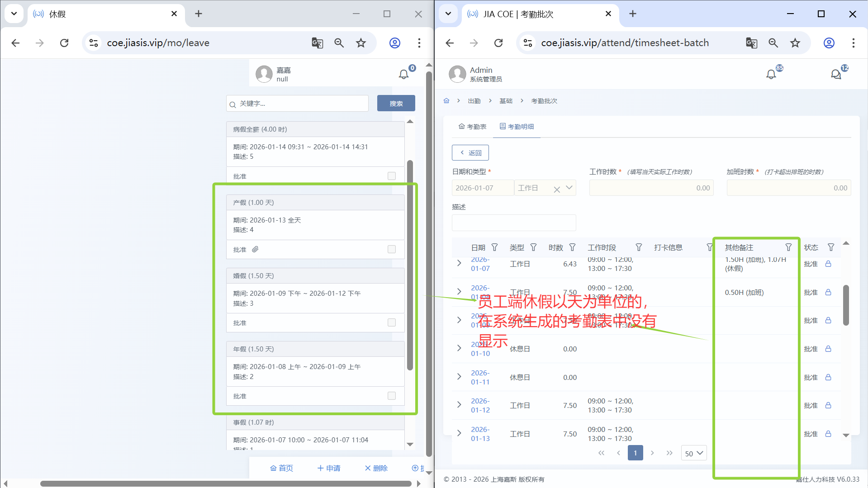This screenshot has height=488, width=868.
Task: Expand the 2026-01-12 attendance row
Action: [459, 405]
